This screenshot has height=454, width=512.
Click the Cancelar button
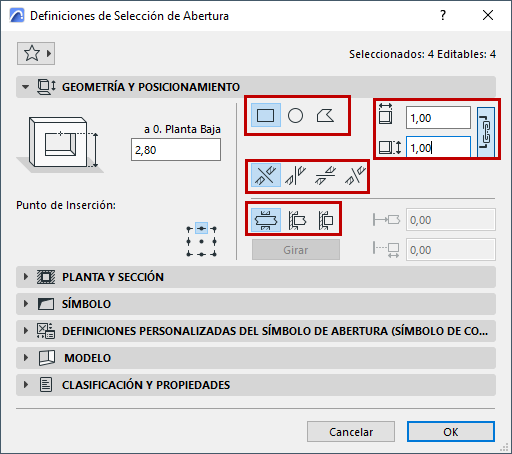[351, 432]
